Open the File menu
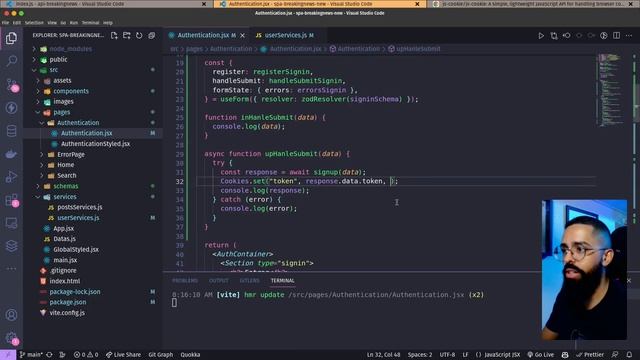640x360 pixels. pos(5,23)
